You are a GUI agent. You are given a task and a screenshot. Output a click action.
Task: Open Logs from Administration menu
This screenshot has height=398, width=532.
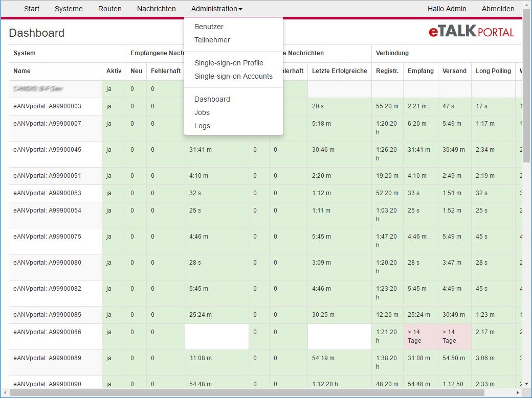pos(202,126)
